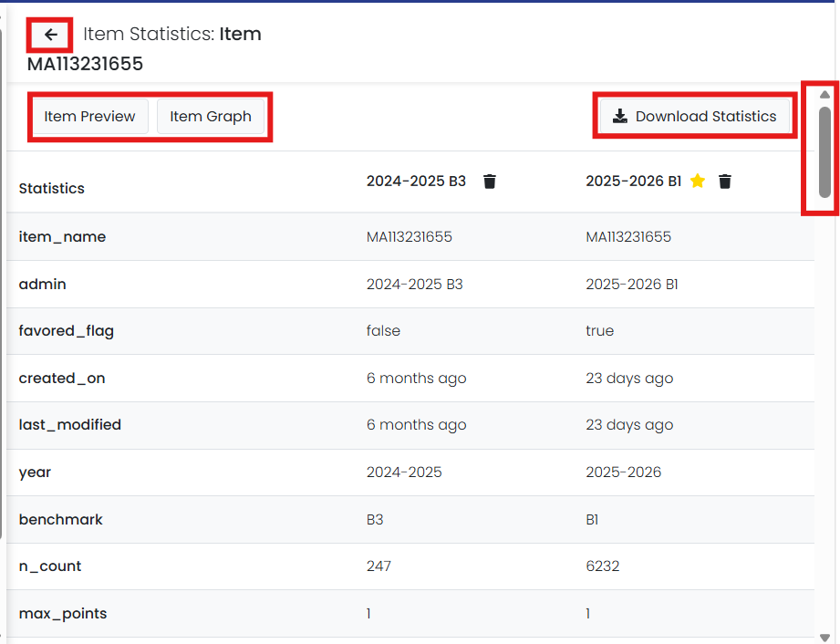Click the Download Statistics button

click(x=695, y=116)
